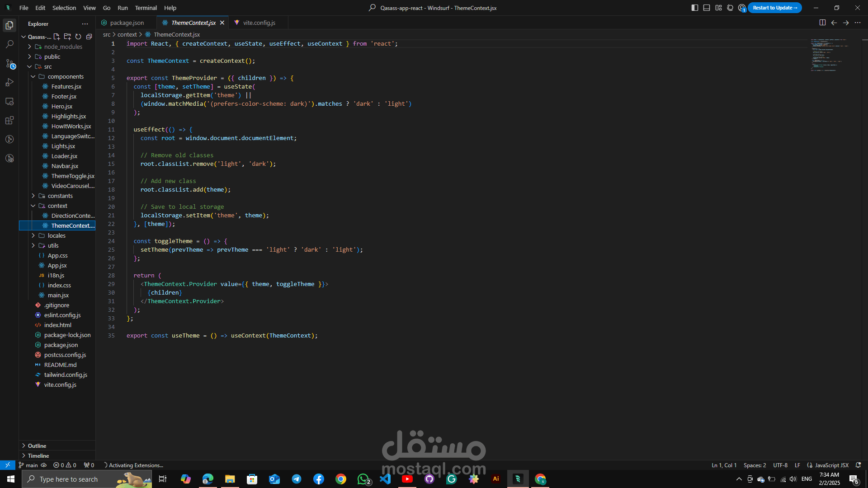The height and width of the screenshot is (488, 868).
Task: Expand the constants folder
Action: tap(60, 196)
